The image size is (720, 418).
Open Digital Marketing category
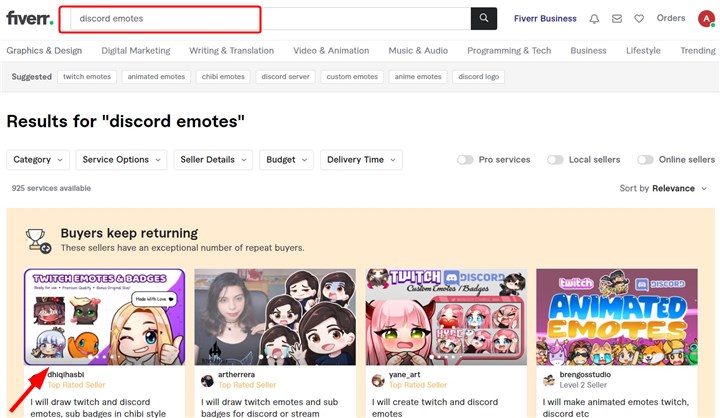[x=135, y=51]
